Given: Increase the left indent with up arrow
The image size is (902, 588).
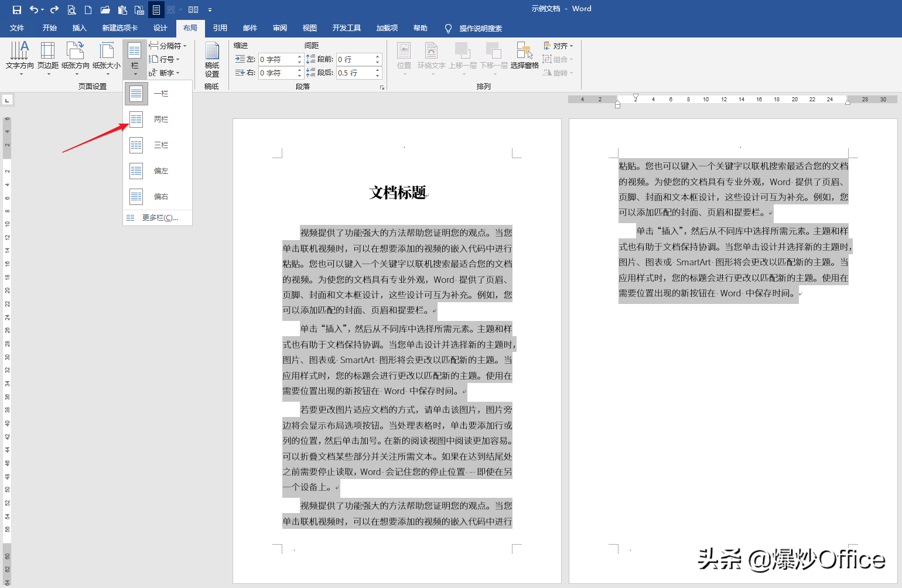Looking at the screenshot, I should click(x=300, y=56).
